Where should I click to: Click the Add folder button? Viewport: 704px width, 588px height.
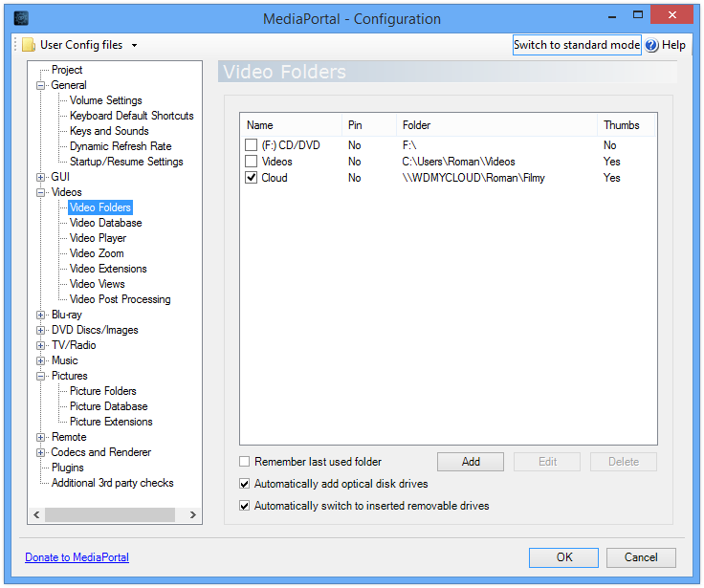coord(471,462)
